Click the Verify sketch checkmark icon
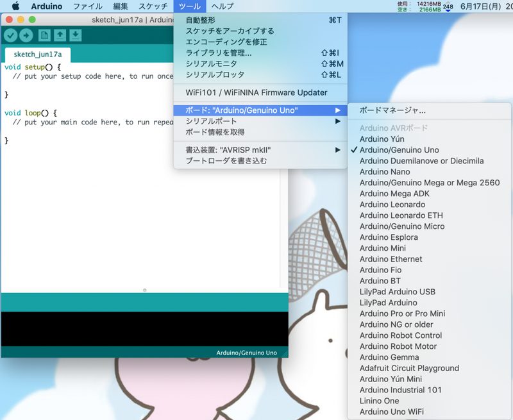Screen dimensions: 513x420 (10, 35)
